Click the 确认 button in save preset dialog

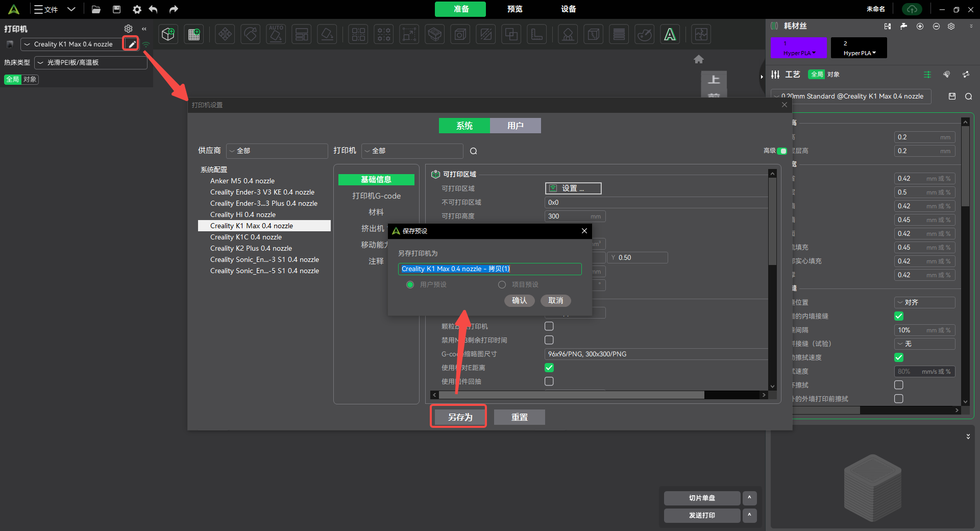[520, 300]
